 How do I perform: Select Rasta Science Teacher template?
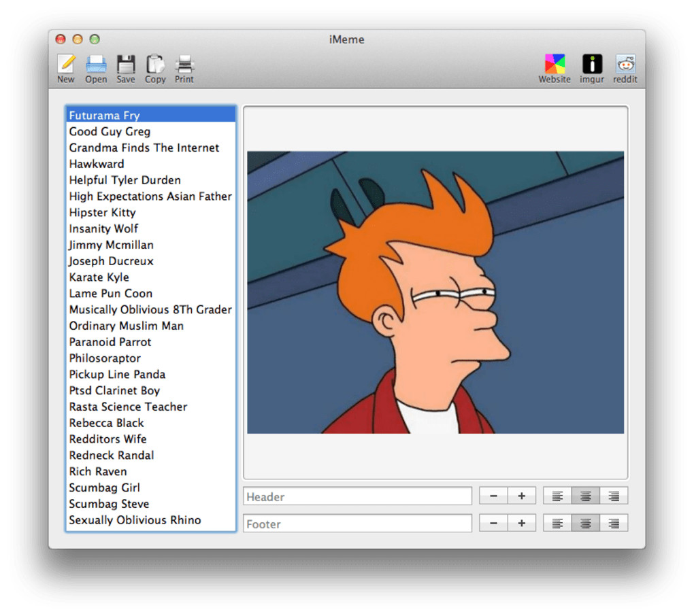[151, 407]
